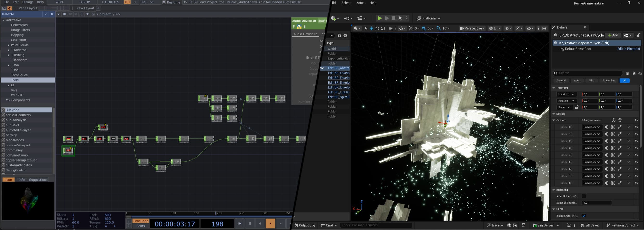Open the Actor menu in Unreal
Image resolution: width=644 pixels, height=230 pixels.
tap(360, 3)
